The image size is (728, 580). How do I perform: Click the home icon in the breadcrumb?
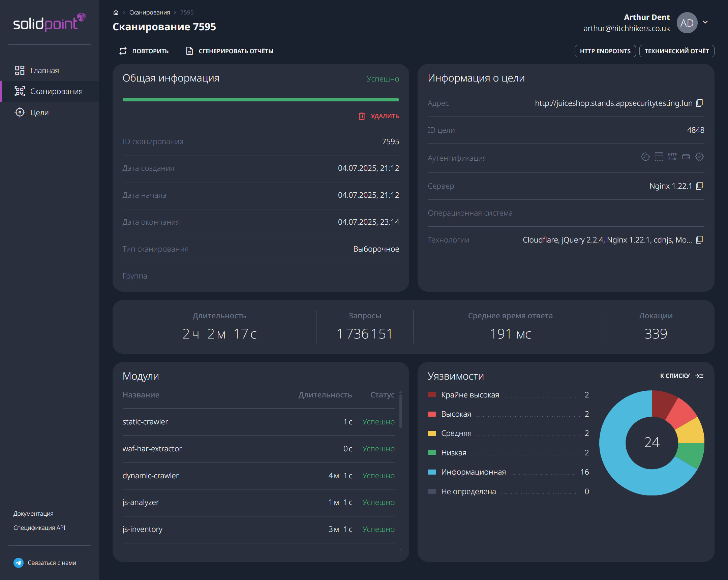click(116, 12)
